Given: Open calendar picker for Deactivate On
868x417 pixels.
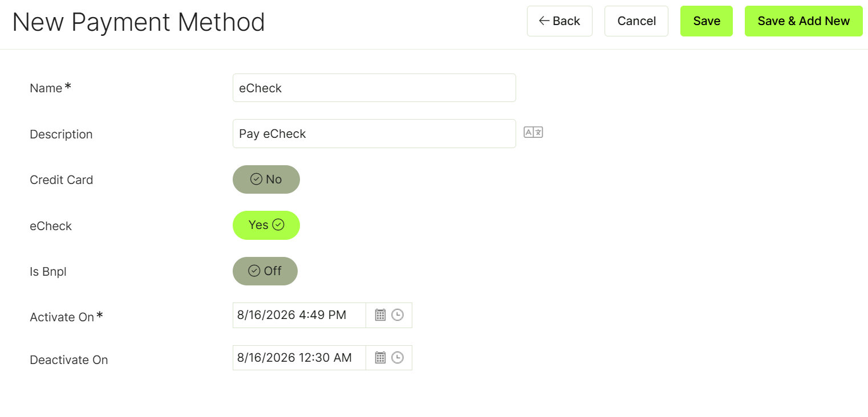Looking at the screenshot, I should (x=380, y=358).
